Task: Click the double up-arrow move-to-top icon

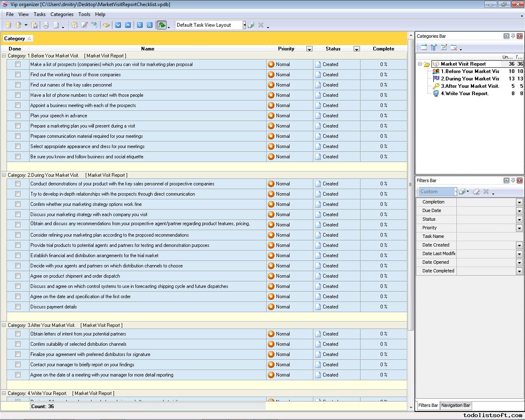Action: click(150, 25)
